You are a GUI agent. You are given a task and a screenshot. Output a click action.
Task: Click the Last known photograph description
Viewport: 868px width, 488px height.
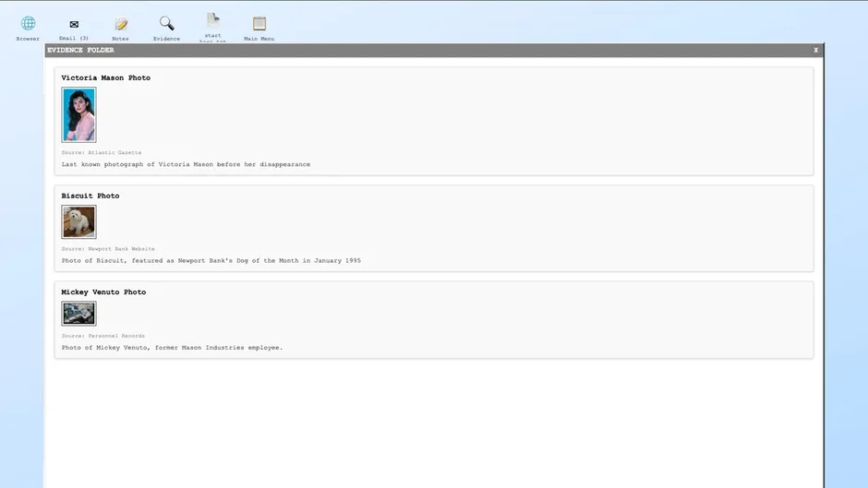pos(186,164)
